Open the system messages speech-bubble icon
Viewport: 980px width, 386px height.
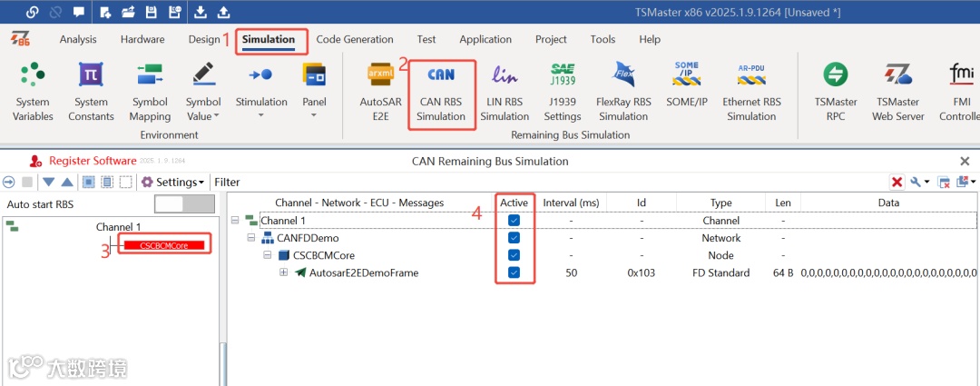click(79, 12)
